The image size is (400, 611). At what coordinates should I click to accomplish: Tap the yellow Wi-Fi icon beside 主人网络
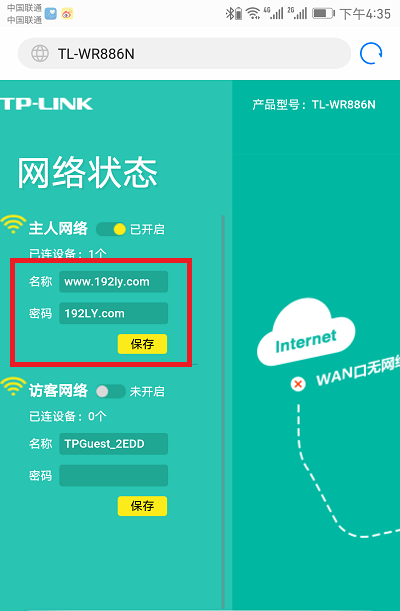[13, 224]
